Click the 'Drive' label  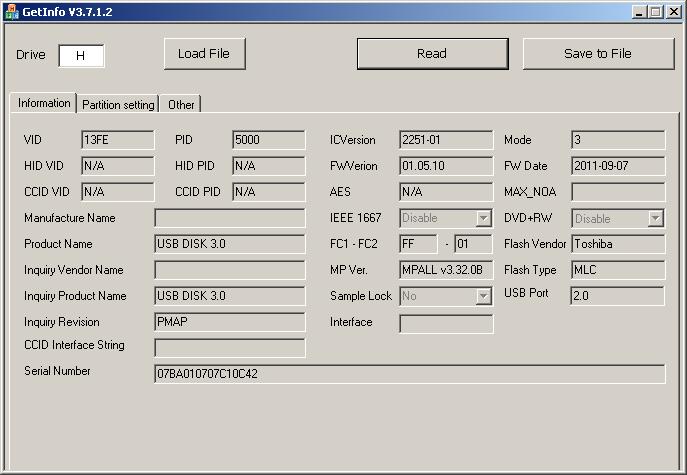[x=31, y=55]
